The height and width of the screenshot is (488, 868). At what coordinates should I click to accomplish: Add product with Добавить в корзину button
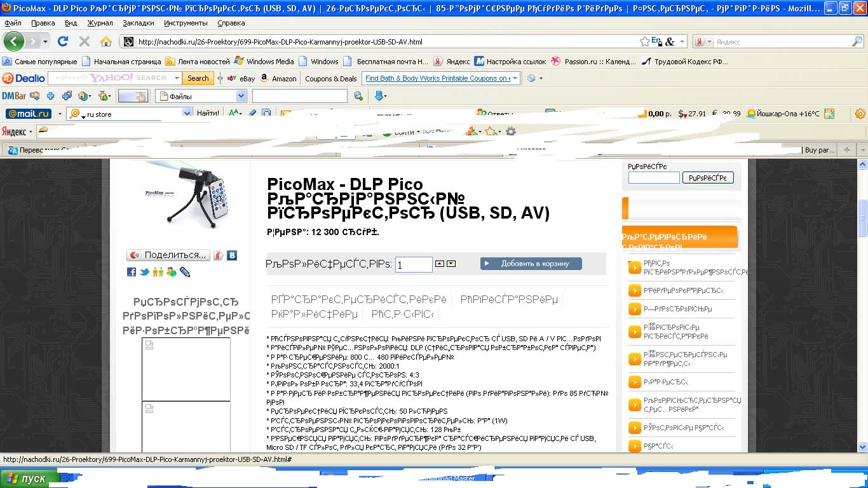click(531, 263)
